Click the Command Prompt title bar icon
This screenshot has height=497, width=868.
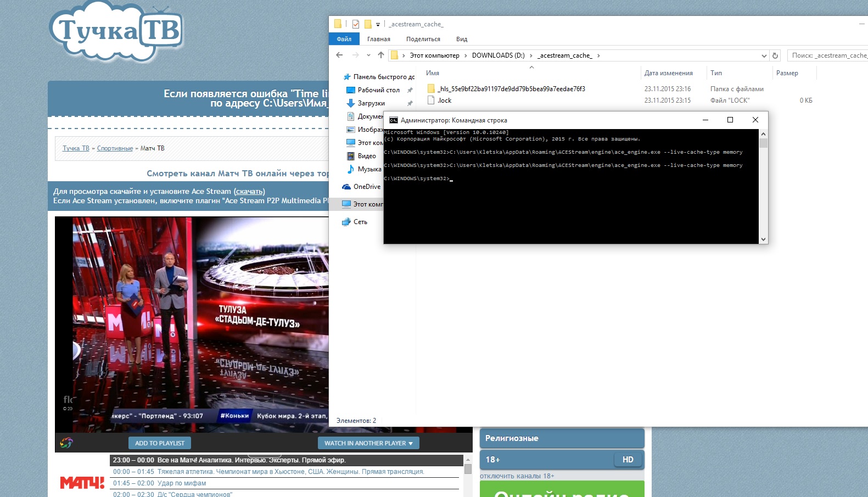click(393, 120)
